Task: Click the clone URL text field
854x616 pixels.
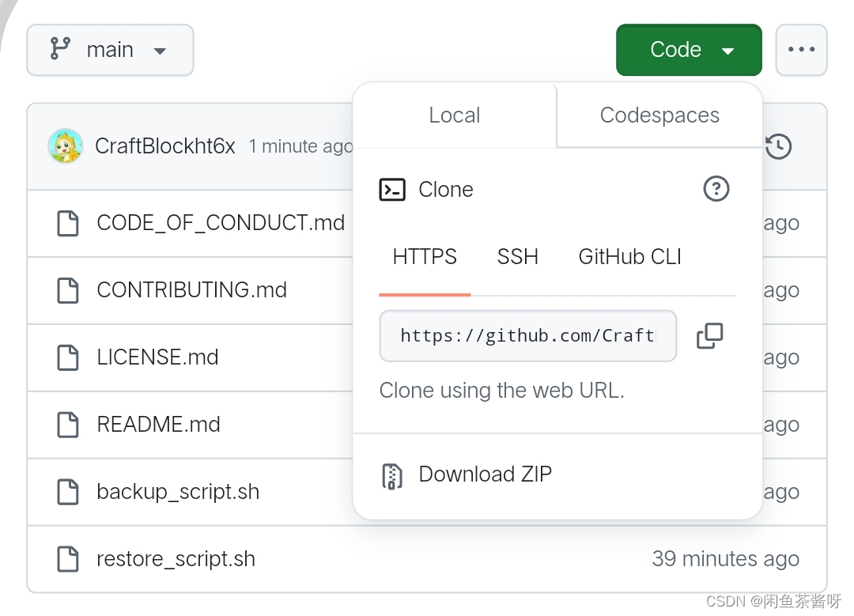Action: coord(527,336)
